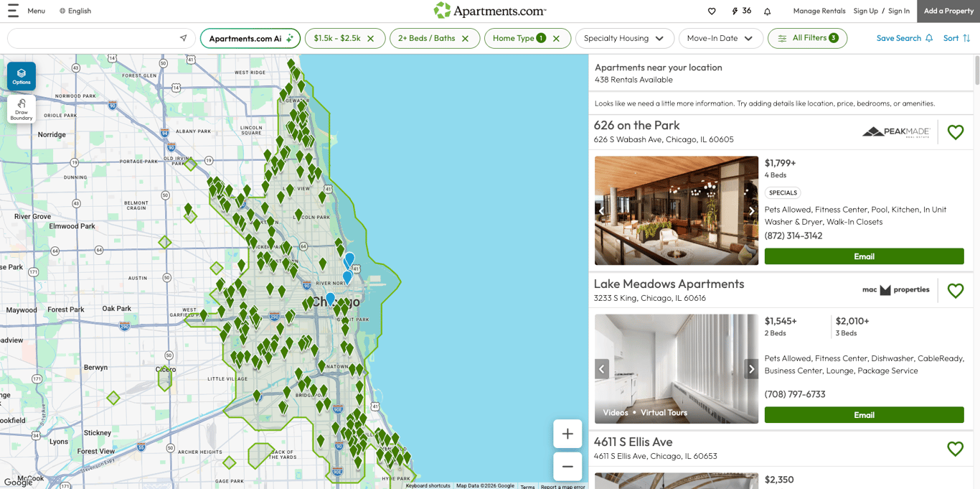Click Report a map error link
Image resolution: width=980 pixels, height=489 pixels.
pos(562,486)
